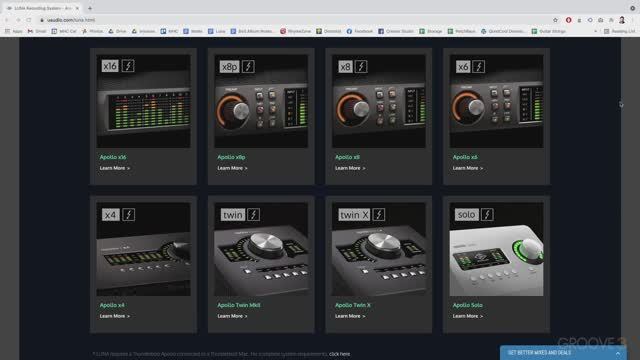Open the Luna bookmark
This screenshot has height=360, width=640.
tap(216, 31)
